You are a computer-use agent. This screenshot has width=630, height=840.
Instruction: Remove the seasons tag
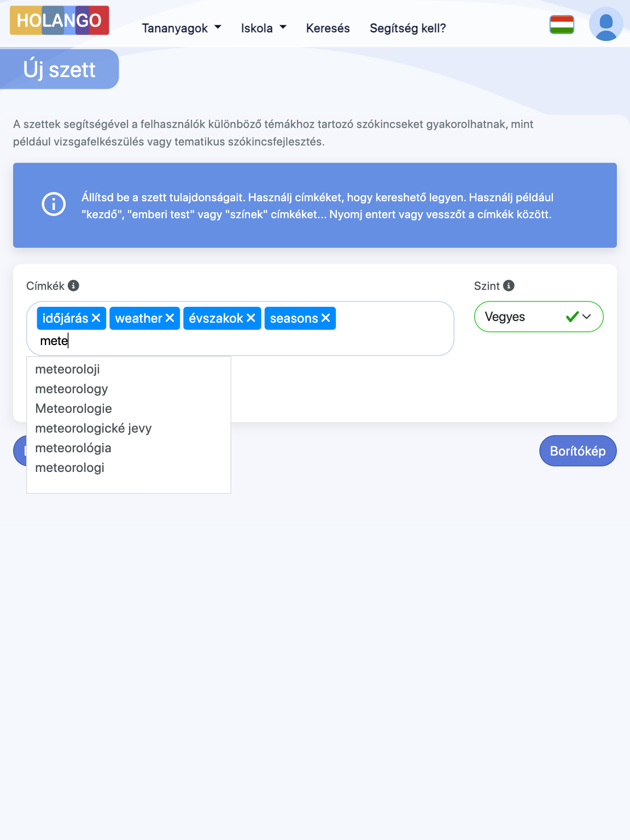326,318
